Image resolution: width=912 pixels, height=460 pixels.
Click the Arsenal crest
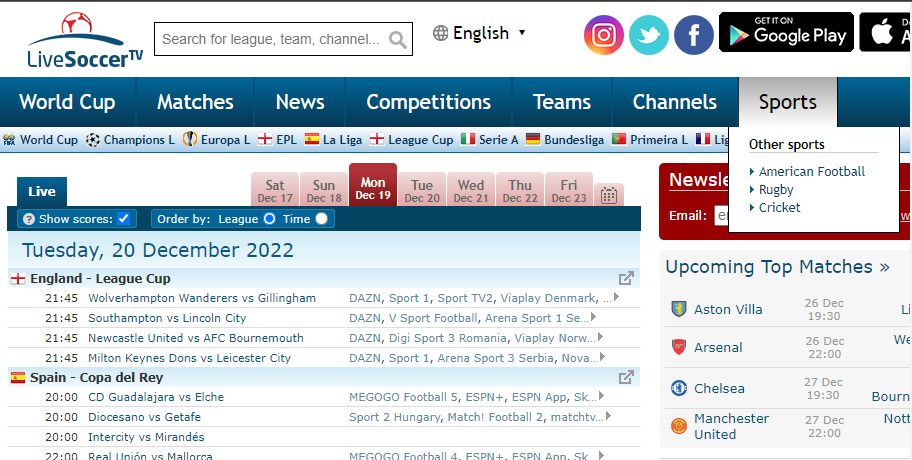tap(678, 347)
